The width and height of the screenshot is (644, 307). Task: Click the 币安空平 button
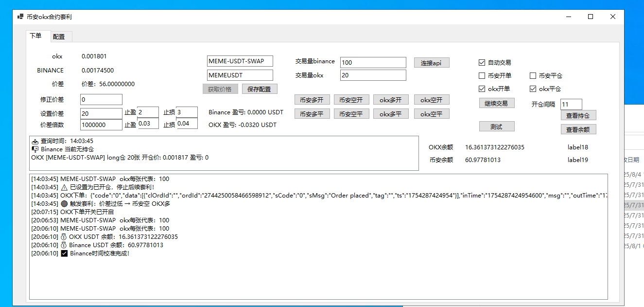coord(352,114)
